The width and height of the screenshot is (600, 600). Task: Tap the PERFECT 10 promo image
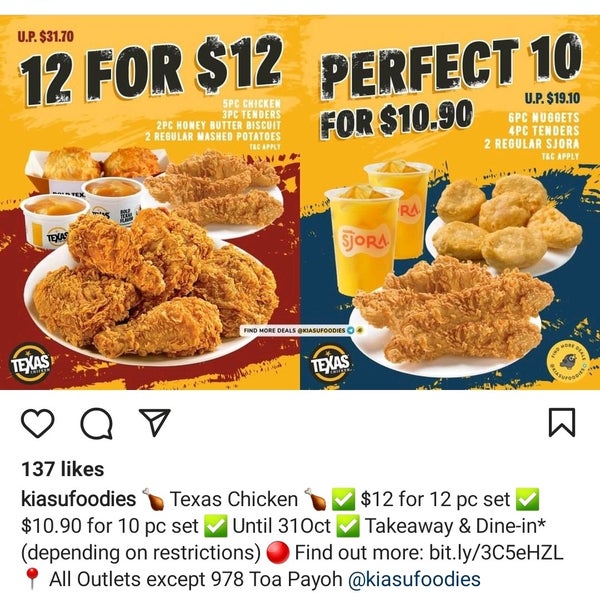coord(450,202)
